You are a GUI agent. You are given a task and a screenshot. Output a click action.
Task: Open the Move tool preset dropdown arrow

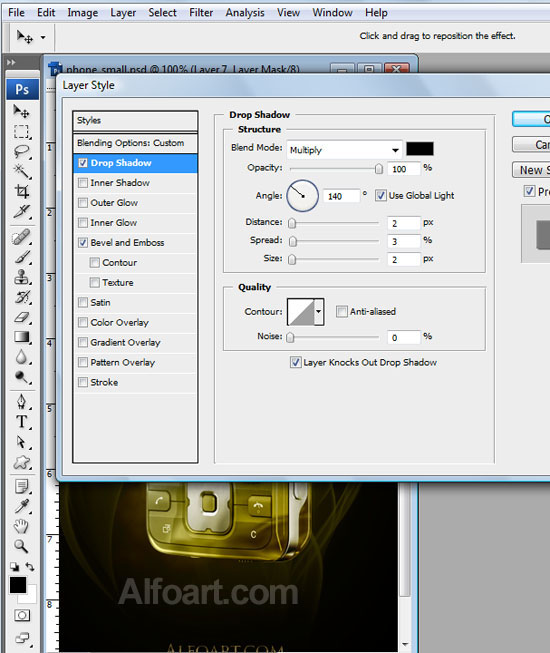43,37
